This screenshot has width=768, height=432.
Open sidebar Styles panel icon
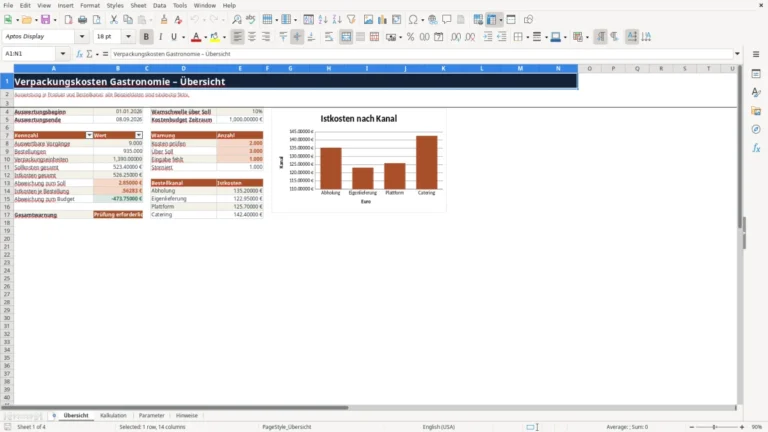pyautogui.click(x=756, y=92)
